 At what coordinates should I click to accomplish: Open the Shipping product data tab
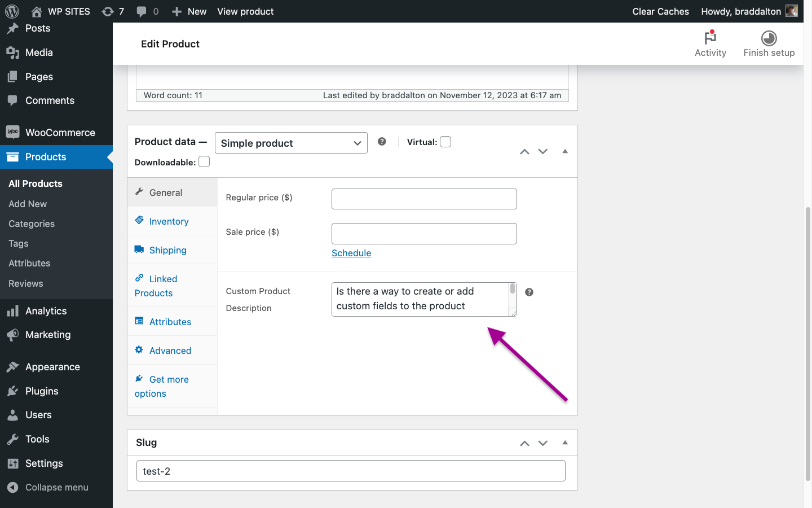point(167,250)
